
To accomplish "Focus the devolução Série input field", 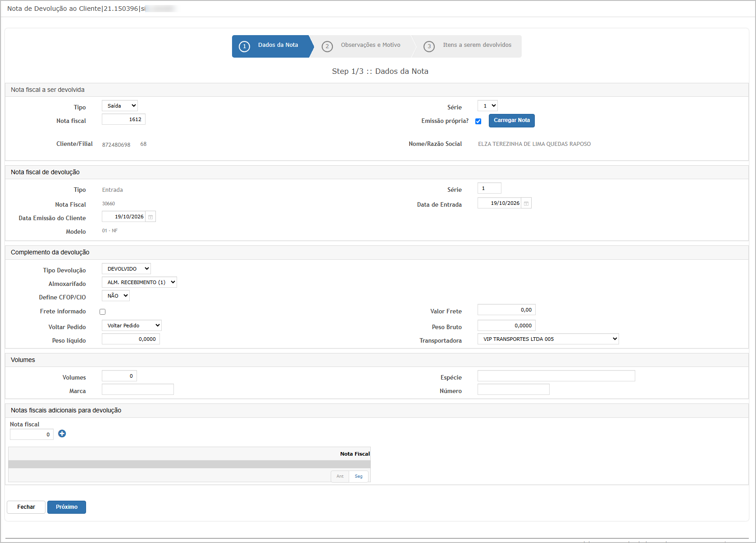I will click(489, 188).
